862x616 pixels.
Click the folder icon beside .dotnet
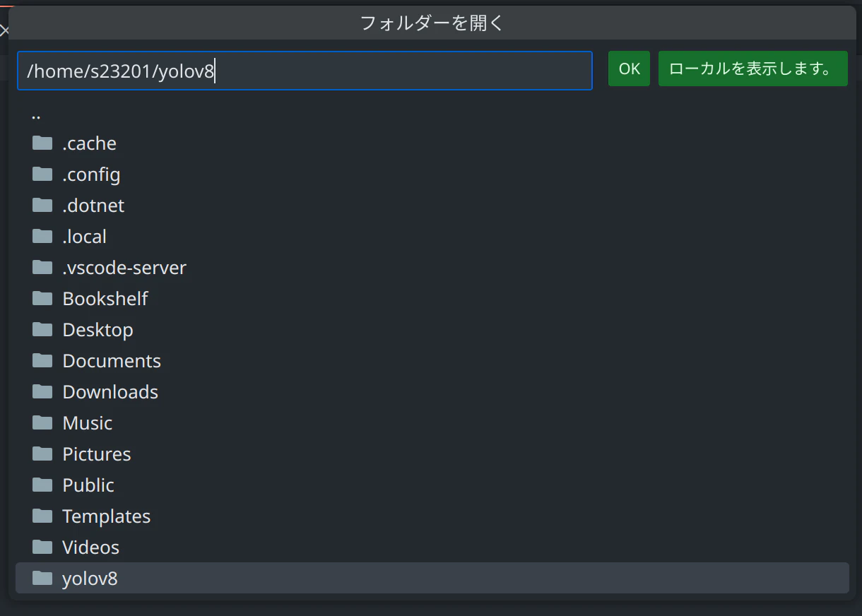pos(42,205)
